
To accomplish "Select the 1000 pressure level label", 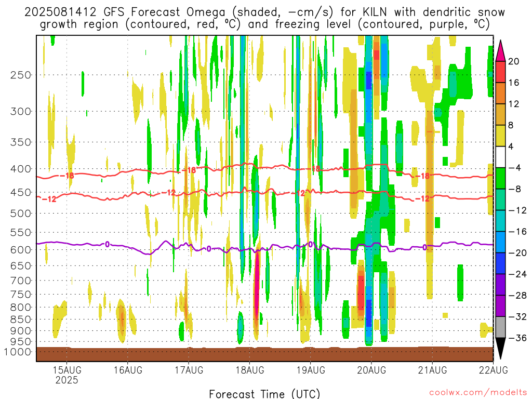I will click(18, 352).
